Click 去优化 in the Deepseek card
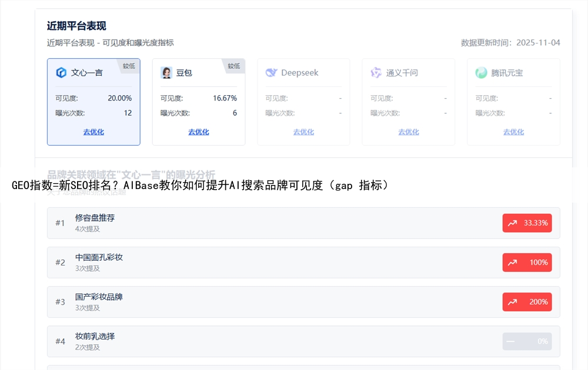Viewport: 588px width, 370px height. (x=303, y=132)
